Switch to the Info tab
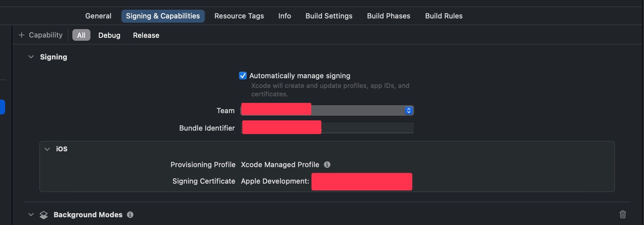Image resolution: width=644 pixels, height=225 pixels. [285, 16]
